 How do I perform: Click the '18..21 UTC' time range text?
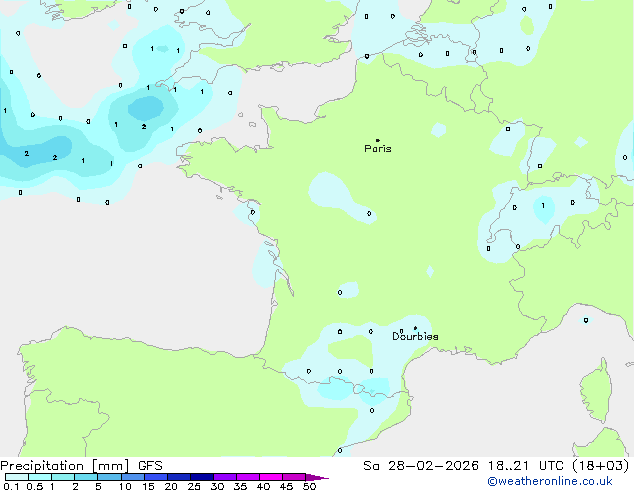tap(525, 466)
